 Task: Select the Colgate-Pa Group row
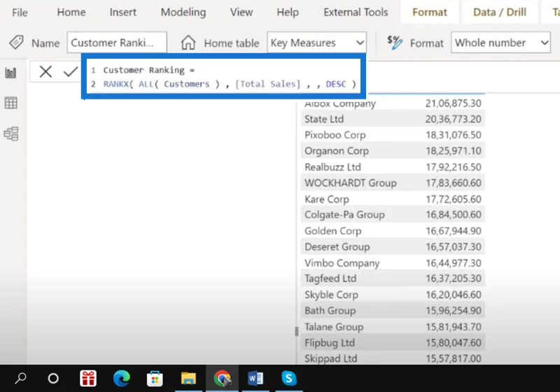(393, 215)
